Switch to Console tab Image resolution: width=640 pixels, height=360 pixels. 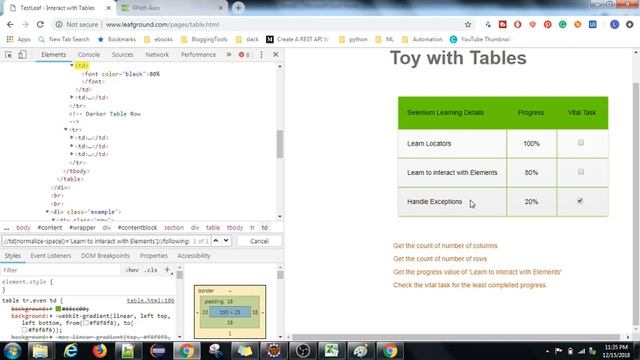point(89,54)
